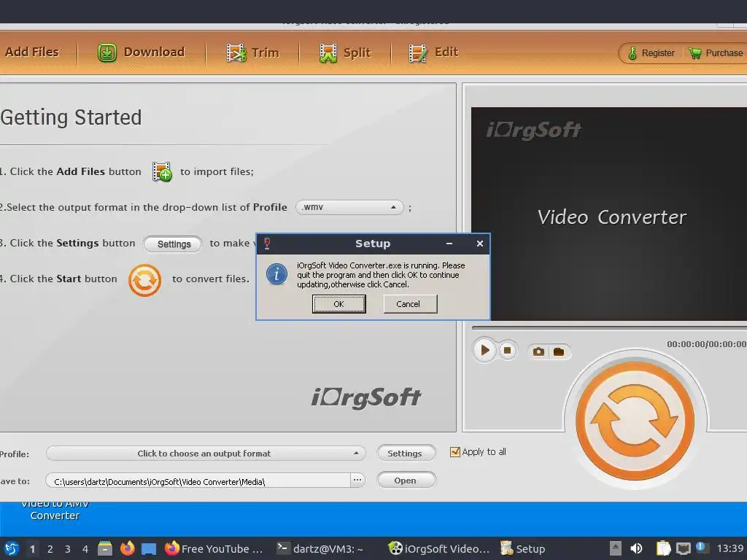Take a snapshot with the camera icon
The height and width of the screenshot is (560, 747).
538,352
